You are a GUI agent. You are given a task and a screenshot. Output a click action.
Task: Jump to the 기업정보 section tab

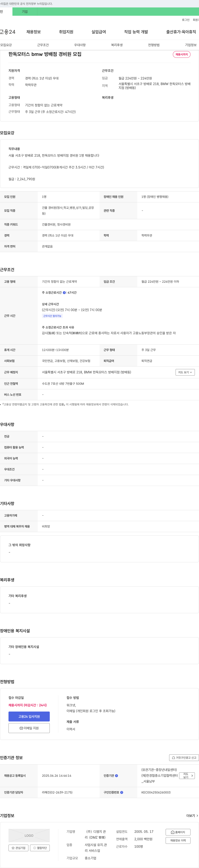pyautogui.click(x=191, y=45)
